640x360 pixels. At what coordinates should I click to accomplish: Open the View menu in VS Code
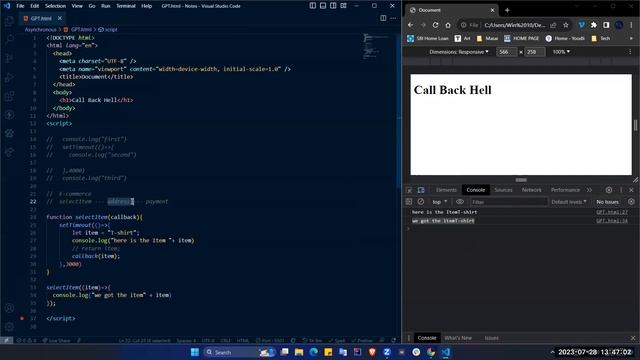77,6
